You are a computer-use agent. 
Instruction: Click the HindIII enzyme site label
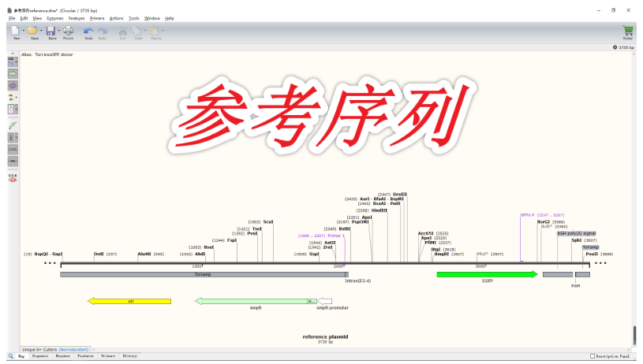[379, 210]
